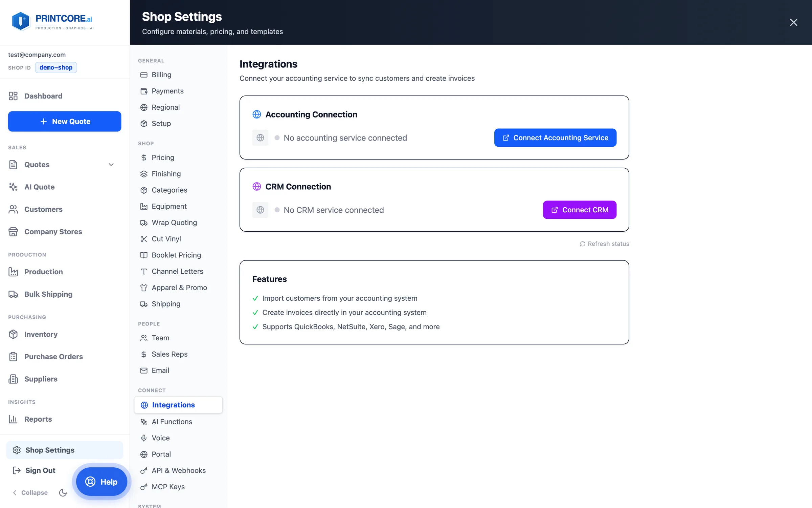
Task: Open Equipment settings
Action: click(178, 206)
